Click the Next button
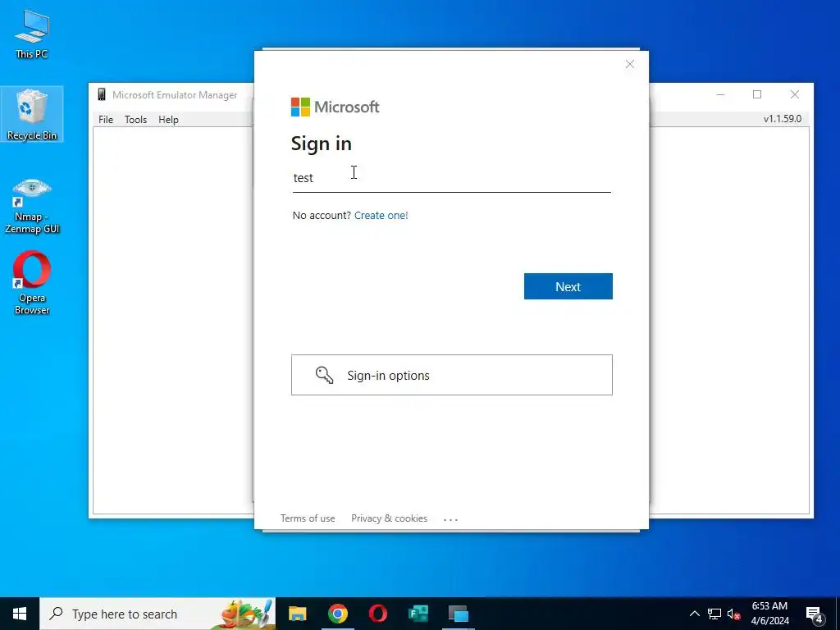This screenshot has width=840, height=630. pos(568,286)
